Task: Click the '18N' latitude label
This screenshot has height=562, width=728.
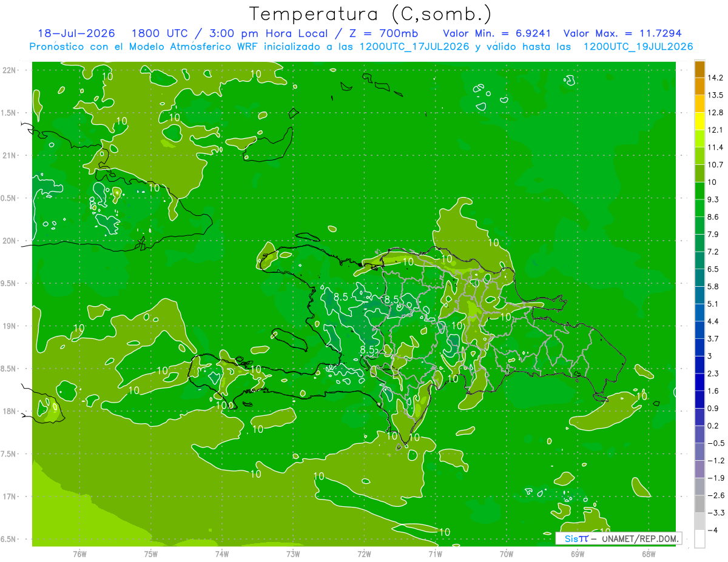Action: (10, 412)
